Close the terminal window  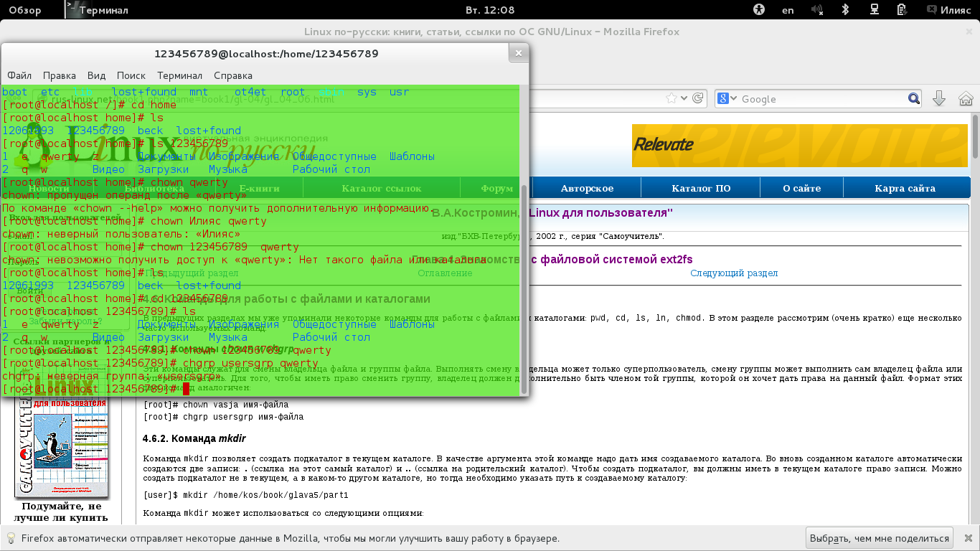(x=517, y=54)
